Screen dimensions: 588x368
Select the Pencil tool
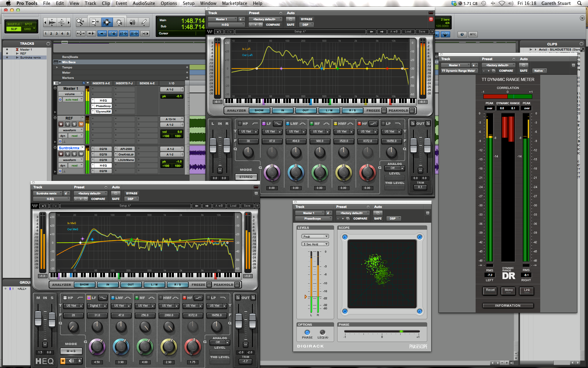point(144,22)
